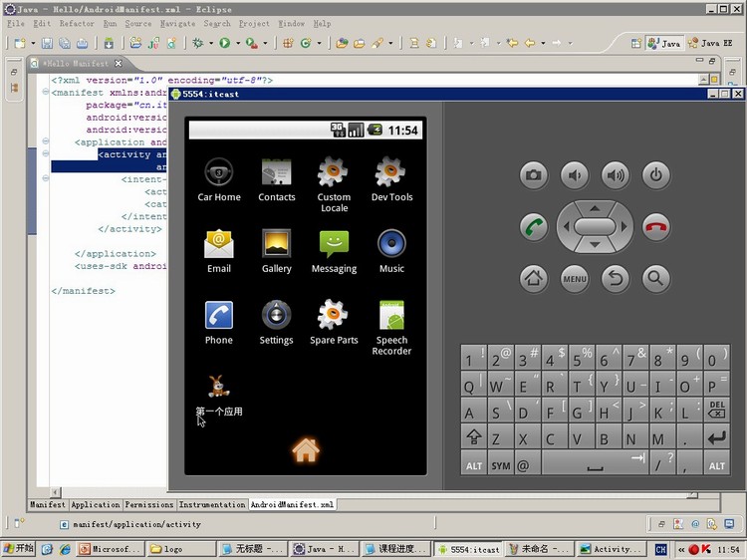Tap the orange home icon in launcher

[x=306, y=450]
